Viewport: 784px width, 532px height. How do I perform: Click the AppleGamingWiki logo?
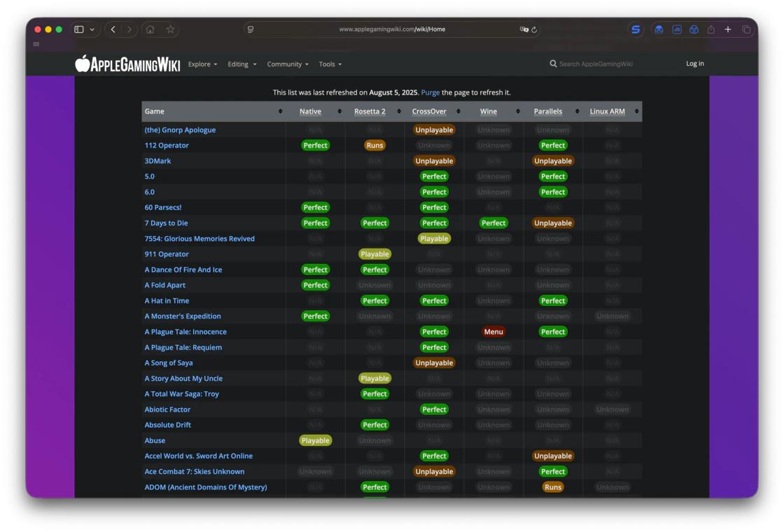point(127,64)
